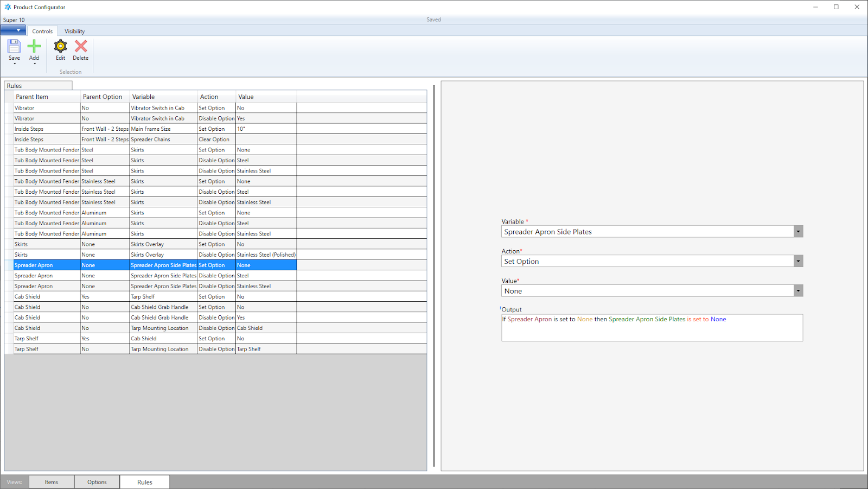Switch to the Items view
This screenshot has width=868, height=489.
[52, 482]
